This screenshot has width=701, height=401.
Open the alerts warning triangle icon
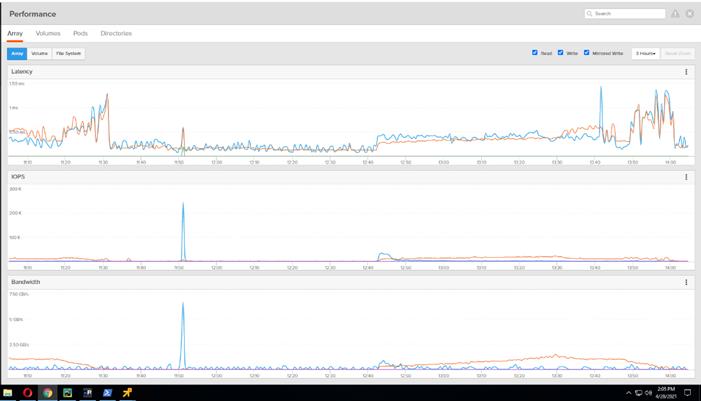coord(675,14)
